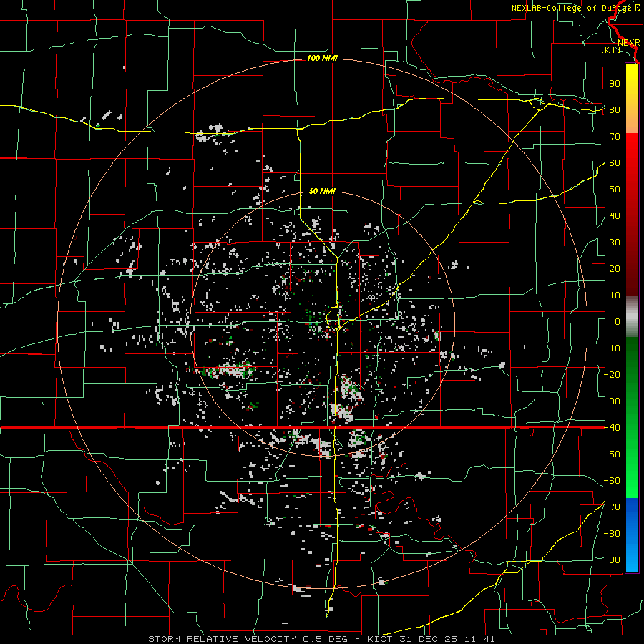644x644 pixels.
Task: Click the Storm Relative Velocity caption text
Action: pyautogui.click(x=322, y=639)
